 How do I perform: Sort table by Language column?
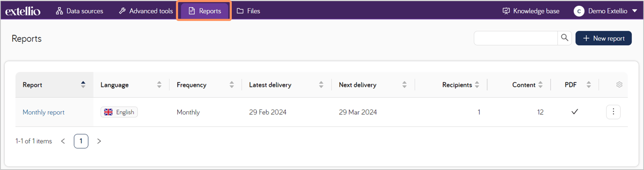point(159,85)
